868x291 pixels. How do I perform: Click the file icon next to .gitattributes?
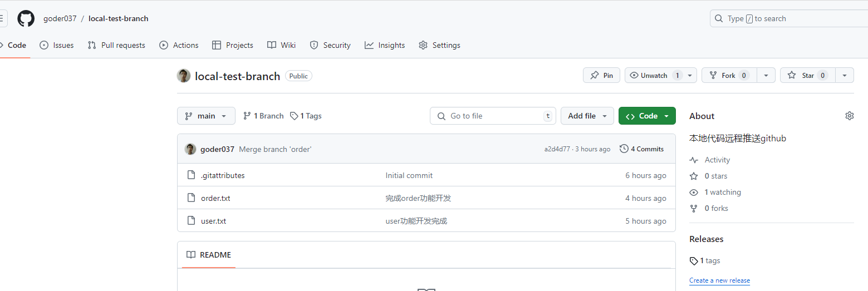click(x=191, y=175)
